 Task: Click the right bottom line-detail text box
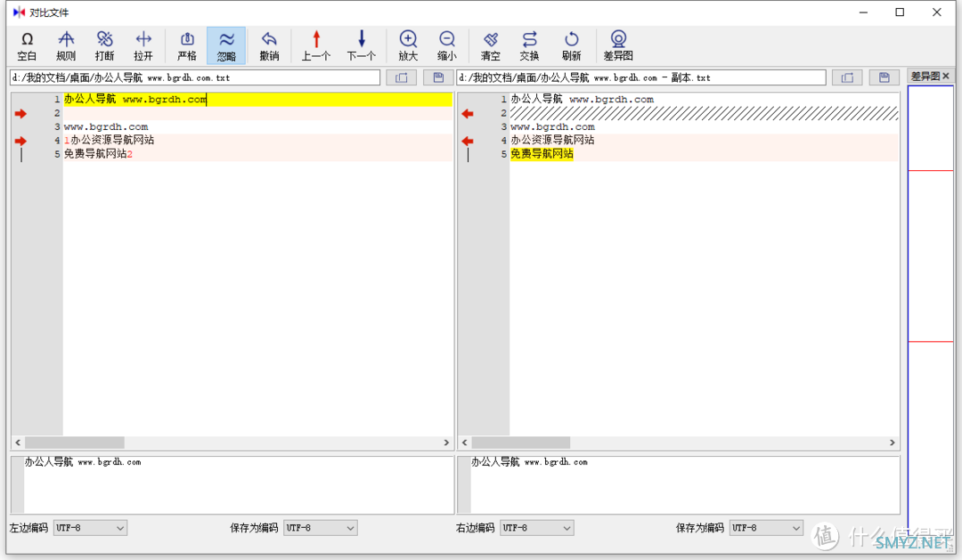click(x=679, y=484)
